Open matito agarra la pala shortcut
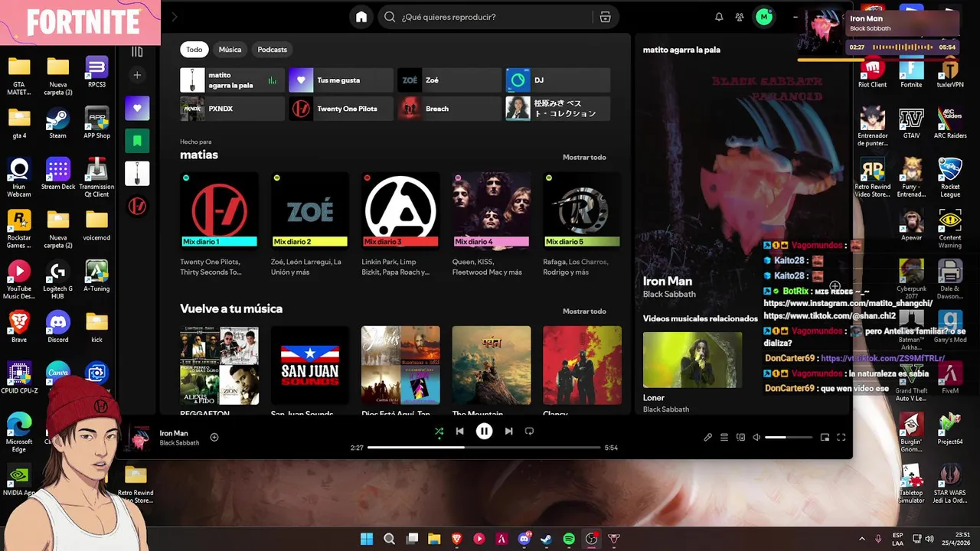The height and width of the screenshot is (551, 980). (x=232, y=80)
